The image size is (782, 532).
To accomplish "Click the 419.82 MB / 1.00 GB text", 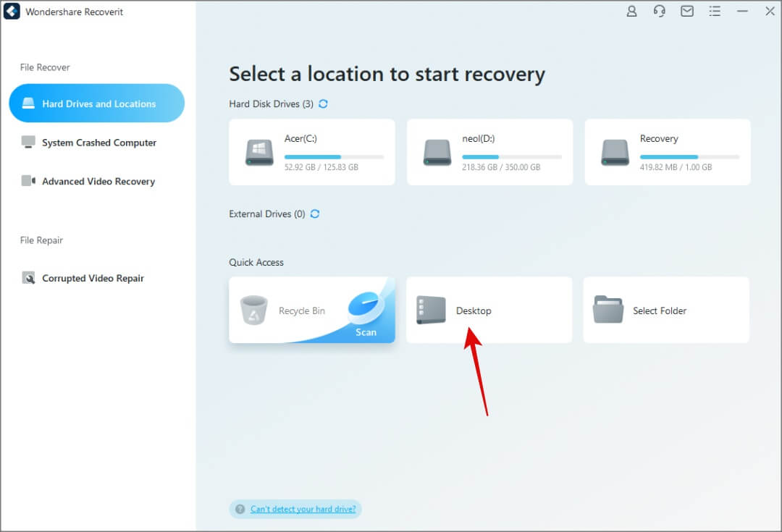I will [x=676, y=167].
